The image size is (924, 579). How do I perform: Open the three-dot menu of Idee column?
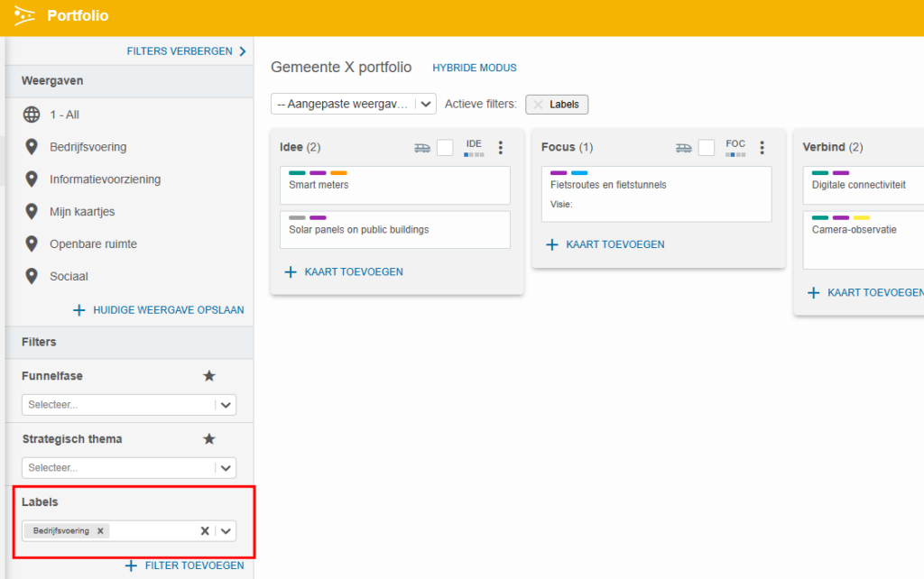tap(501, 148)
